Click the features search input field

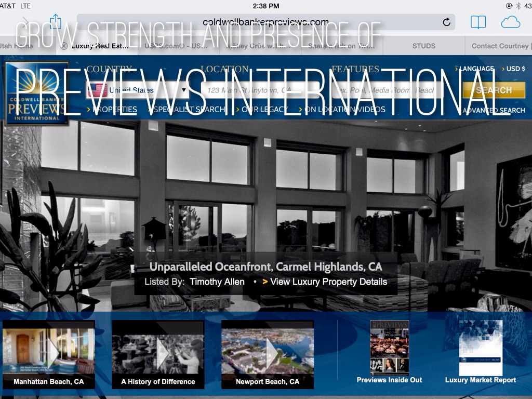click(x=383, y=90)
